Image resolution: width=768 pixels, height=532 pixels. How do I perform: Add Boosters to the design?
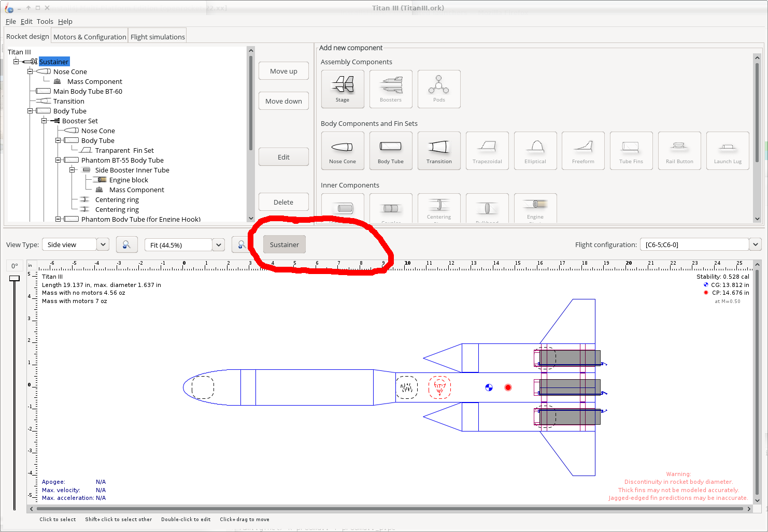(391, 89)
